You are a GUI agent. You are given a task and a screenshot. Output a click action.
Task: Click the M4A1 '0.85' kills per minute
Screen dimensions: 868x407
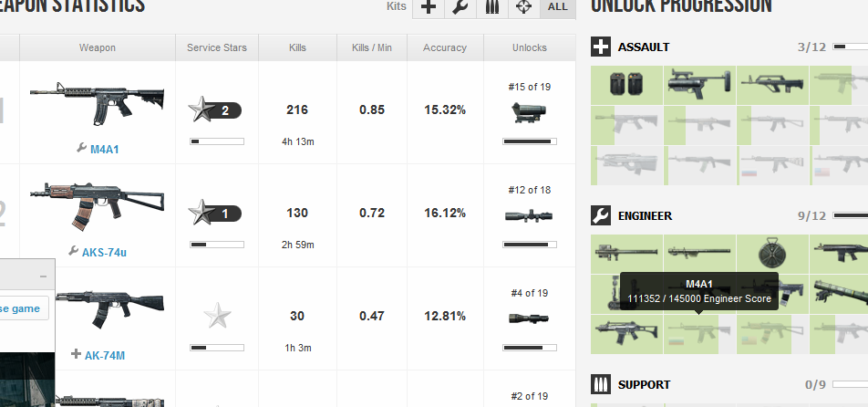(x=371, y=110)
